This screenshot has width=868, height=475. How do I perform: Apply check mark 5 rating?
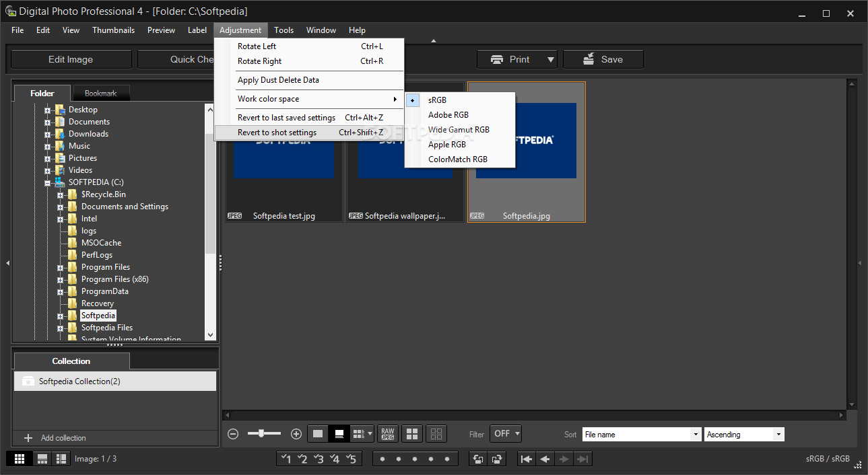[x=351, y=459]
